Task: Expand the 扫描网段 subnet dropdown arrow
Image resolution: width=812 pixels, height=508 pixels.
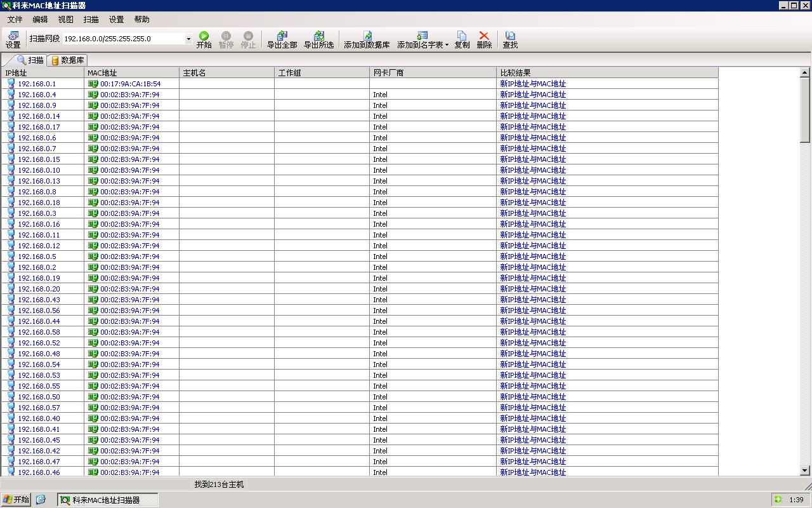Action: (x=188, y=39)
